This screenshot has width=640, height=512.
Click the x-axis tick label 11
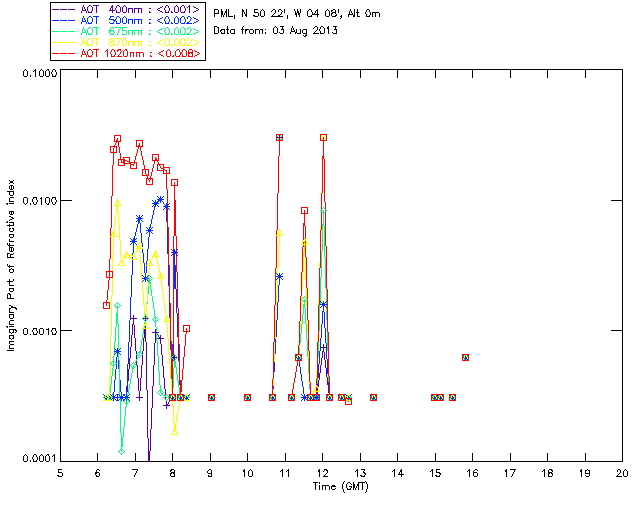coord(285,473)
